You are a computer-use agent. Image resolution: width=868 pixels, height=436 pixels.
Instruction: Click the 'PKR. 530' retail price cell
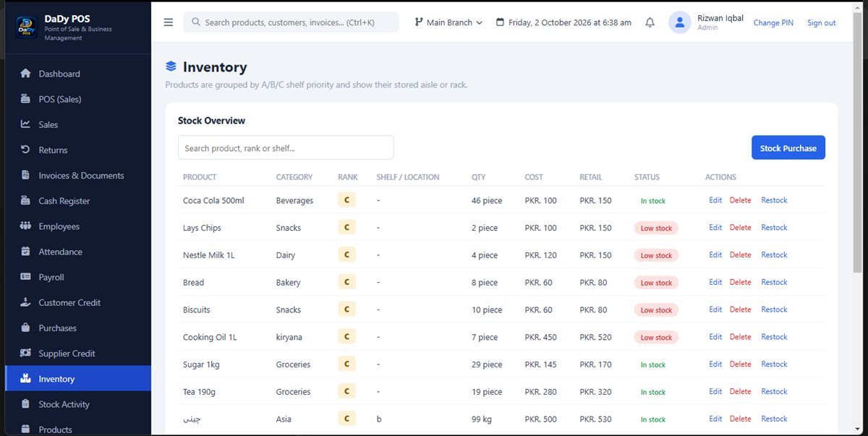coord(595,419)
